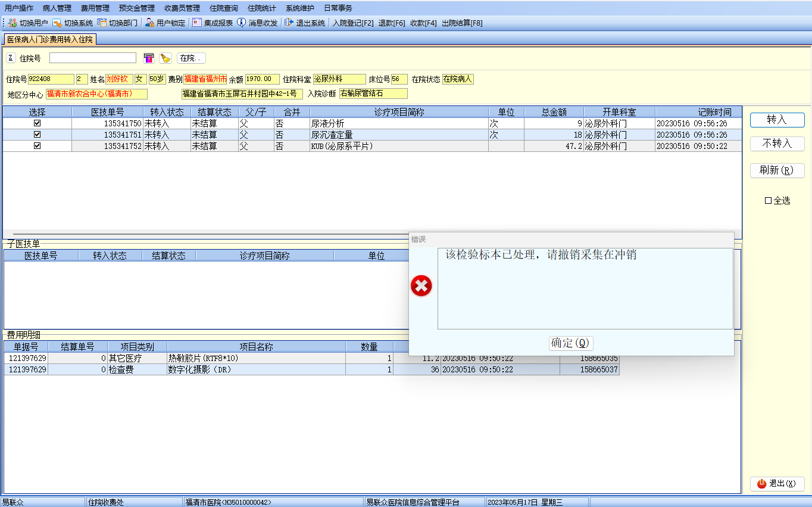
Task: Click the 姓名 field showing 刘好钦
Action: (119, 79)
